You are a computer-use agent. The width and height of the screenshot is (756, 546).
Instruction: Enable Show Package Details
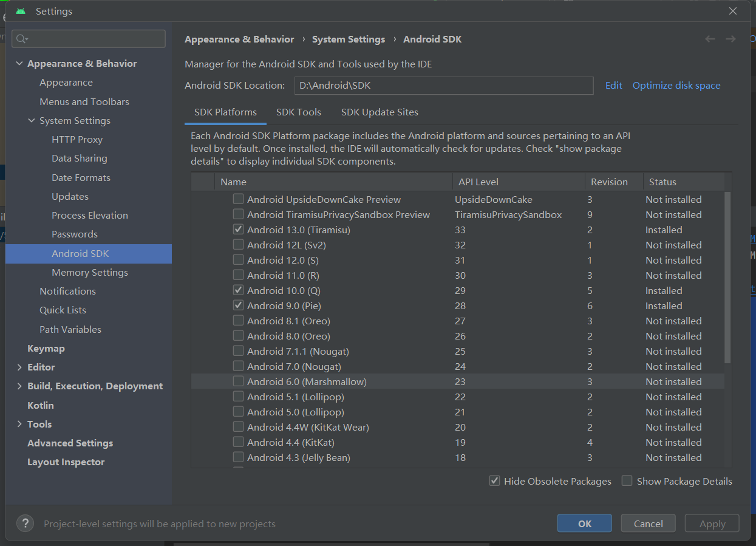point(627,480)
